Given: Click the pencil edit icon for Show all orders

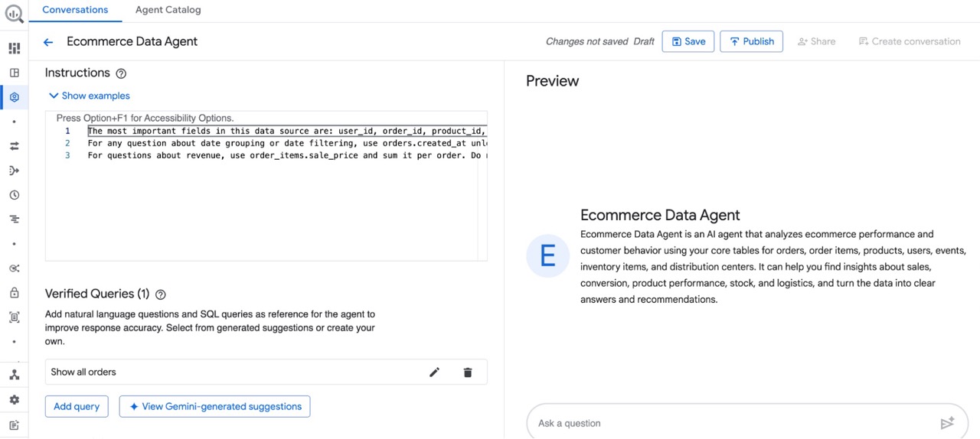Looking at the screenshot, I should (x=434, y=372).
